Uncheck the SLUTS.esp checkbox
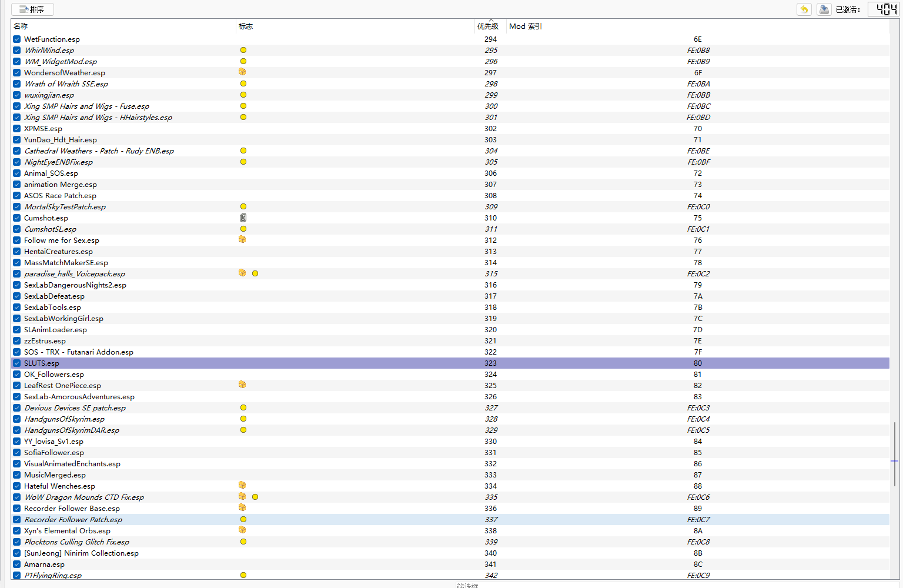This screenshot has width=903, height=588. [17, 363]
